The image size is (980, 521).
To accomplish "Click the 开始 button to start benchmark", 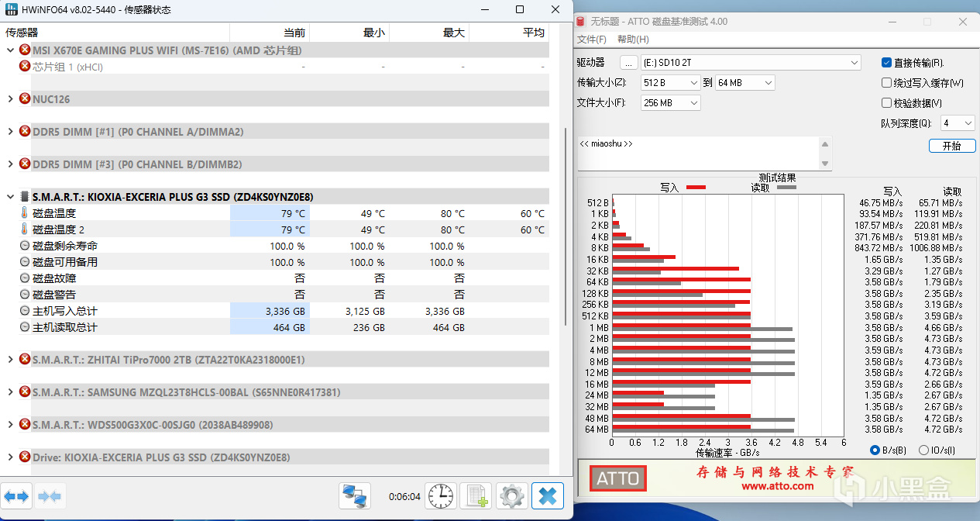I will 951,146.
